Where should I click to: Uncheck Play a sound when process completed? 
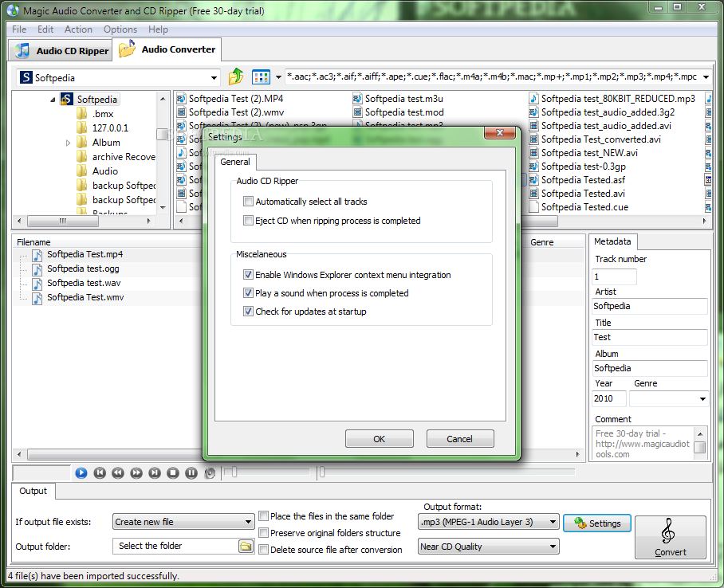click(x=249, y=293)
